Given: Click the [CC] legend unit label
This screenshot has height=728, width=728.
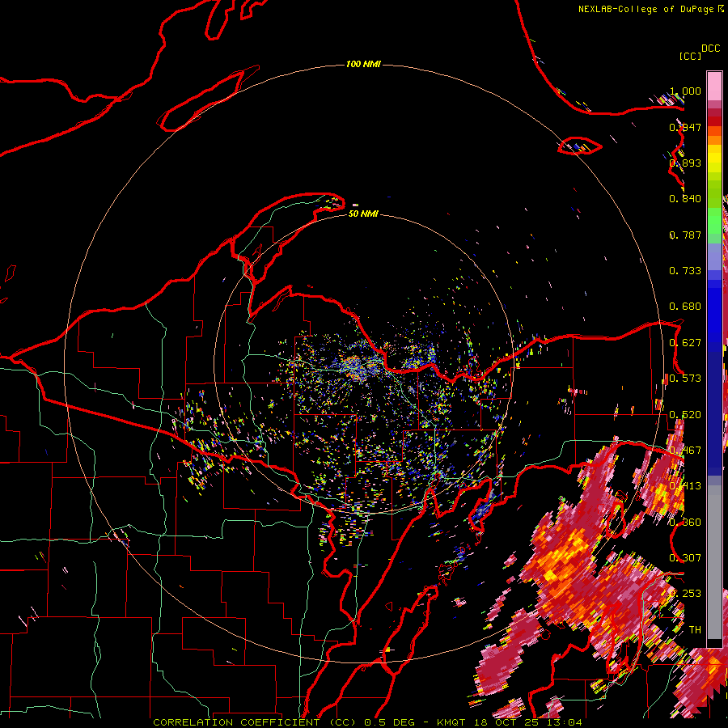Looking at the screenshot, I should pos(690,56).
